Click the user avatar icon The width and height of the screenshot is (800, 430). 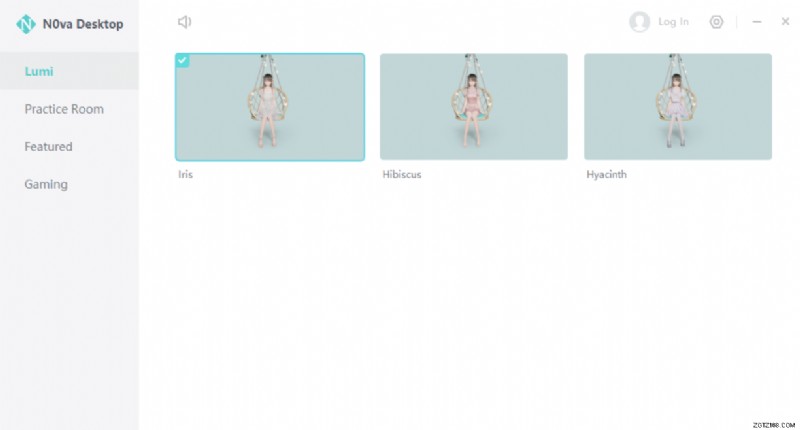[639, 22]
